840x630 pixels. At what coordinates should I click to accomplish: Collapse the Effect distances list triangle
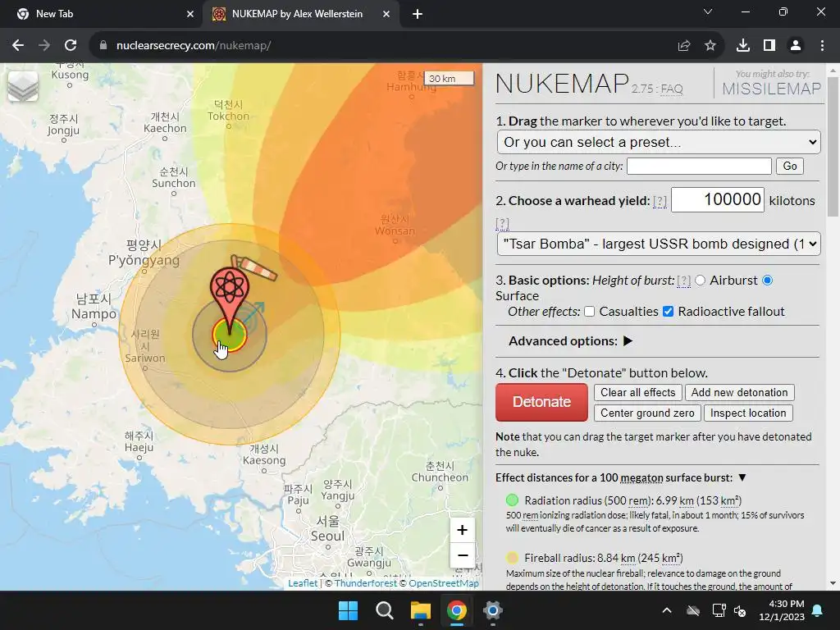[x=742, y=477]
